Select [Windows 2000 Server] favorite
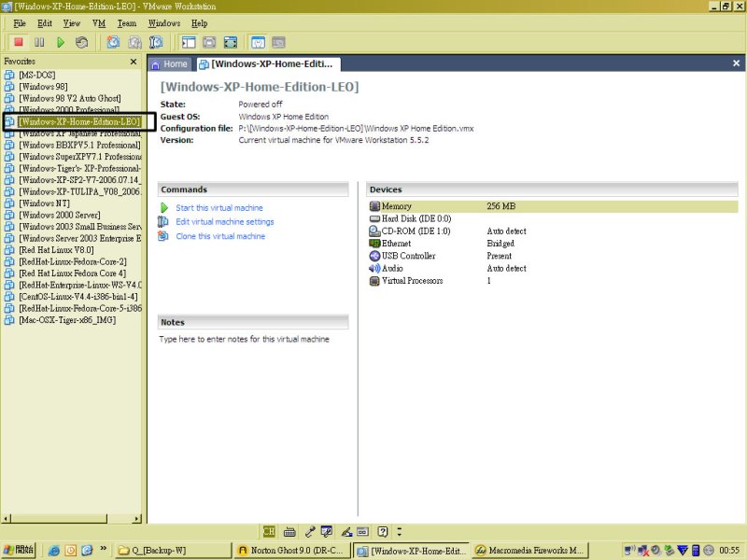Viewport: 747px width, 560px height. coord(60,216)
